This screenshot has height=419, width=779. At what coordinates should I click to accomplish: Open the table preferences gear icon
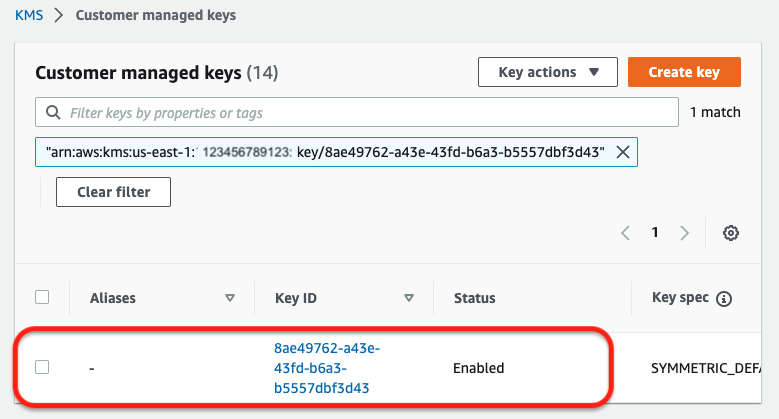click(x=730, y=233)
